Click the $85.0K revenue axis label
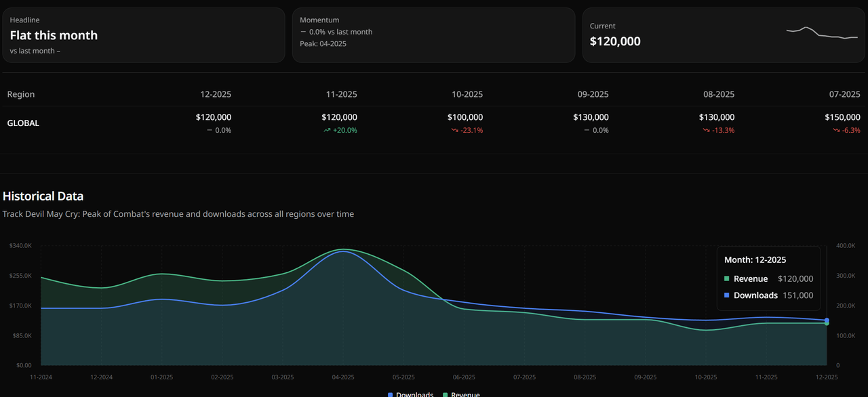Viewport: 868px width, 397px height. coord(22,335)
